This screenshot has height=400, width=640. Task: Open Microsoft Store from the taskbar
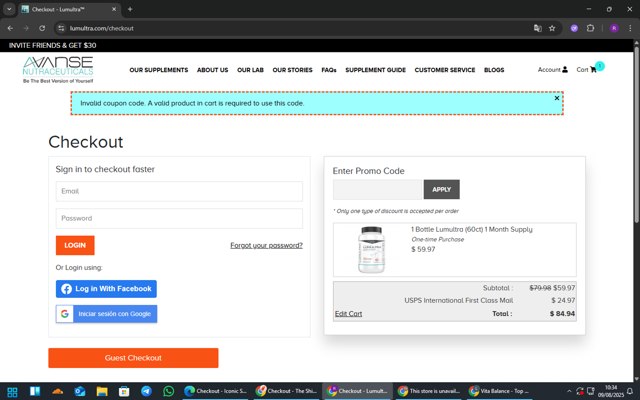pos(124,392)
